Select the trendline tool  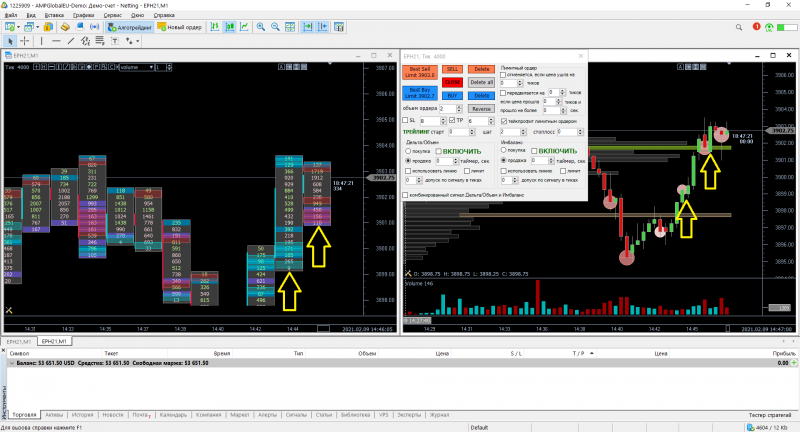(70, 41)
